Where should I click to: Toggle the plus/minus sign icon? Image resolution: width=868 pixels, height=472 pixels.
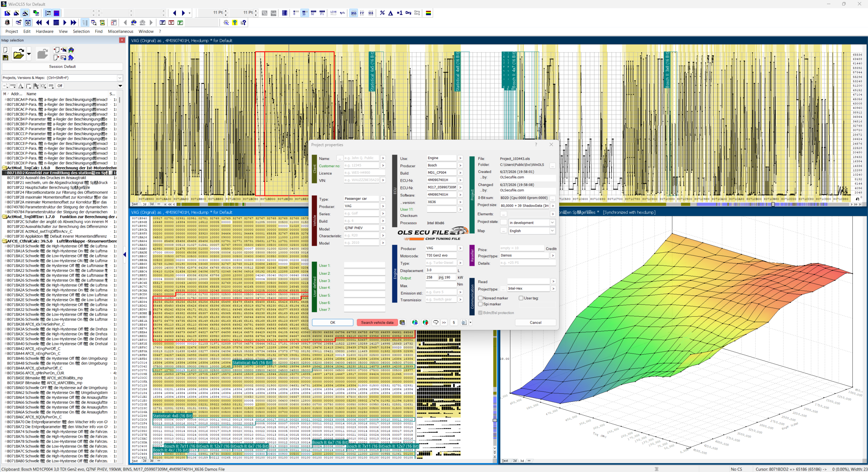[x=342, y=13]
